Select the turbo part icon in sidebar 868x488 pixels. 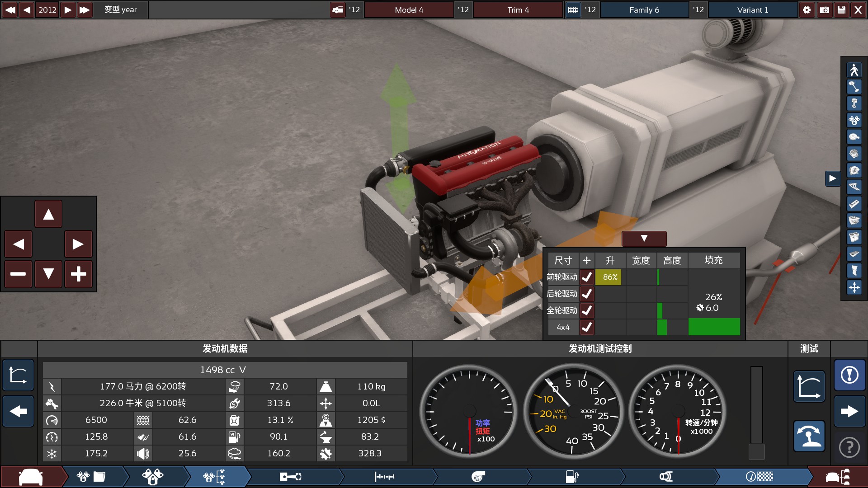(854, 170)
